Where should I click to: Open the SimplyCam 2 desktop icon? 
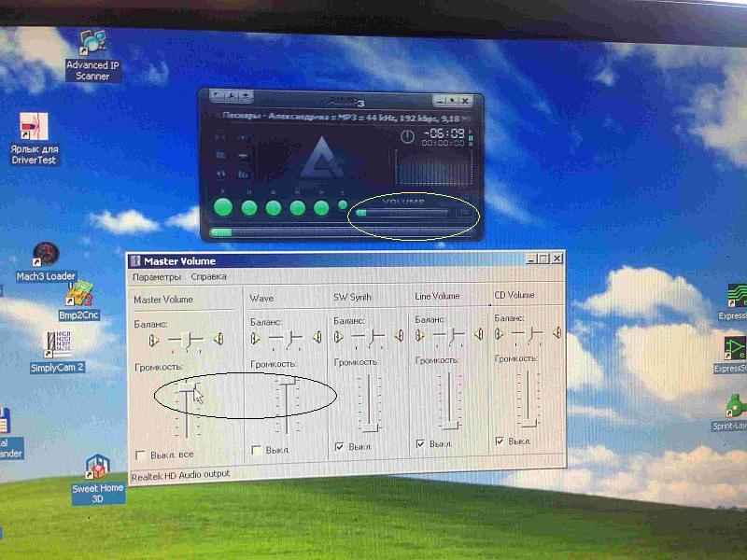[x=58, y=345]
